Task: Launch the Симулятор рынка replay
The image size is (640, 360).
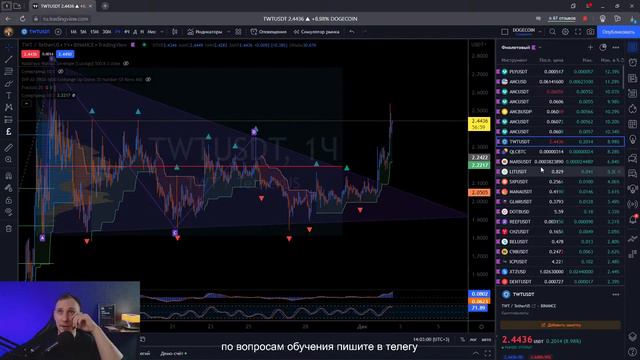Action: click(316, 32)
